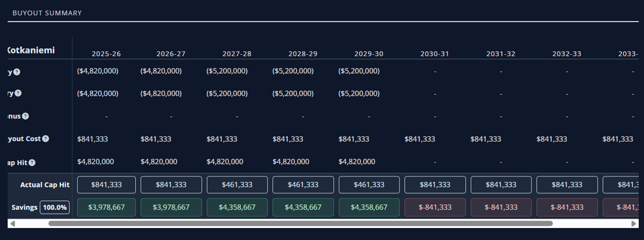Select 2028-29 savings $4,358,667 cell
Screen dimensions: 644x240
303,207
